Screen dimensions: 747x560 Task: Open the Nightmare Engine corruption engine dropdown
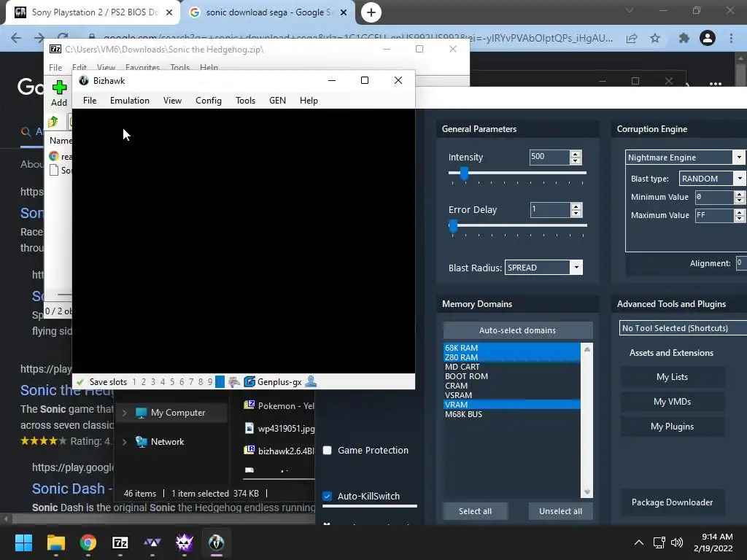(738, 157)
